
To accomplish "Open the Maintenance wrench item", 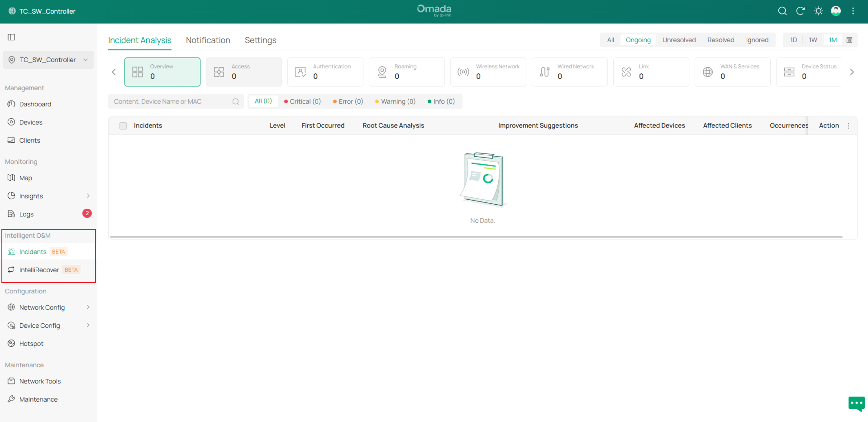I will coord(48,399).
